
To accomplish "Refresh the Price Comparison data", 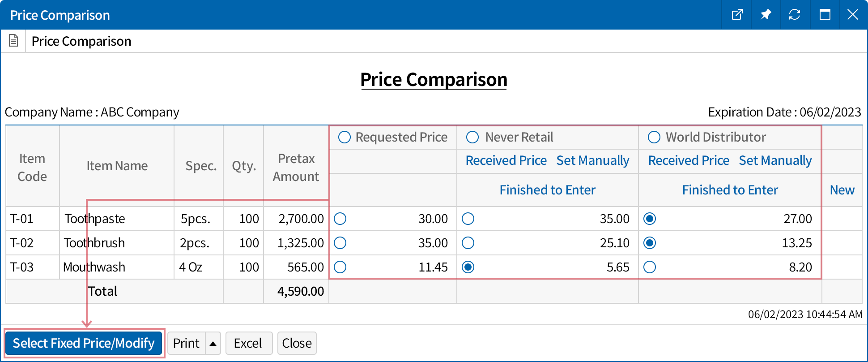I will (795, 15).
